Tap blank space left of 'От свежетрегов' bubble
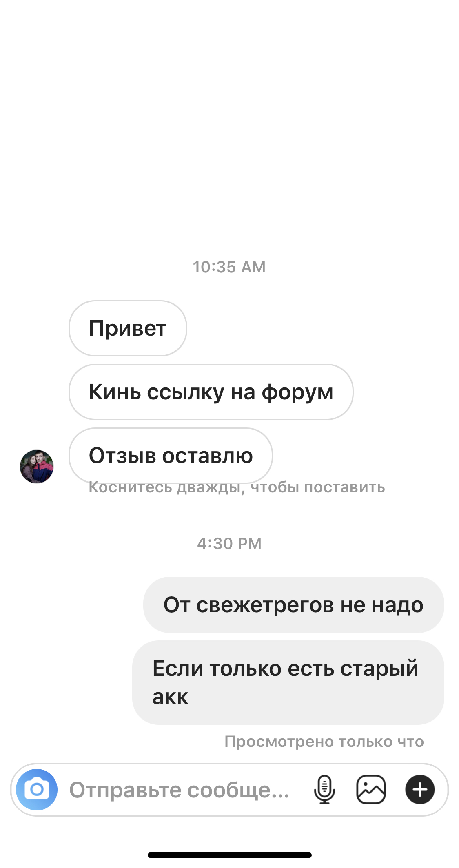The height and width of the screenshot is (868, 459). coord(71,605)
